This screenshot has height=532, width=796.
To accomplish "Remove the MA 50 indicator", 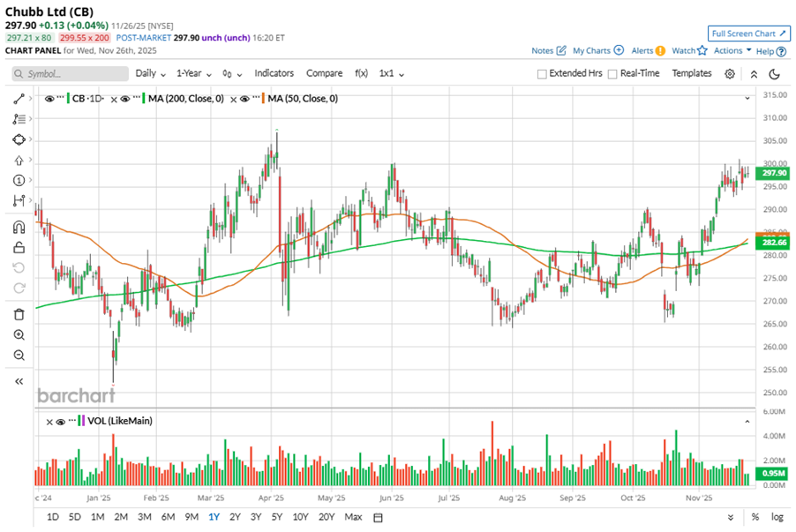I will (234, 100).
